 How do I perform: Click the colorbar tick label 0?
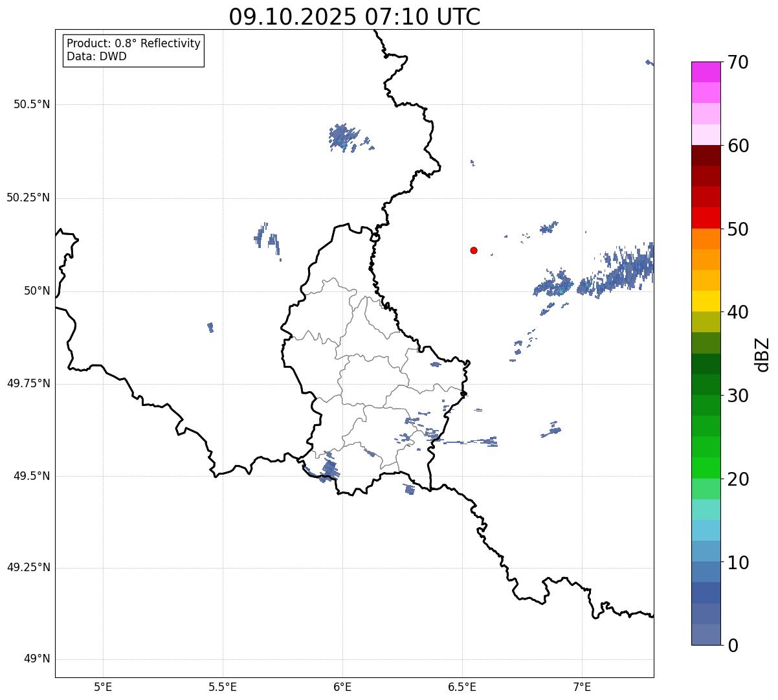point(733,646)
